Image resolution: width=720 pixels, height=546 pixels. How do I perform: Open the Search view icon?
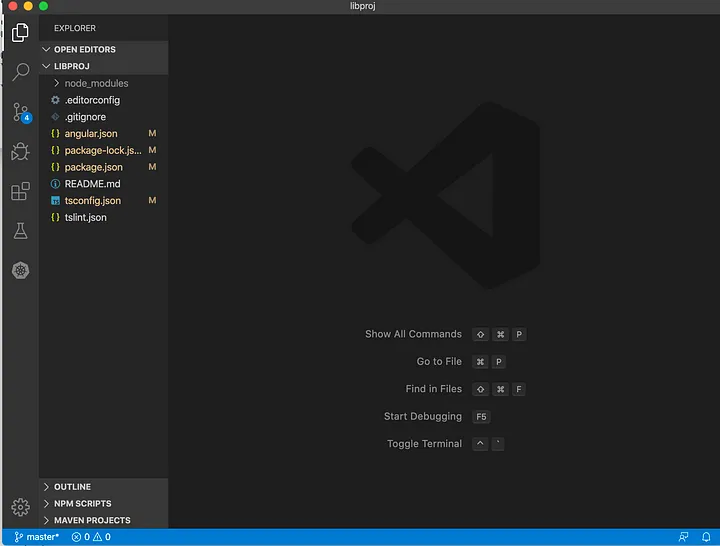pos(20,72)
